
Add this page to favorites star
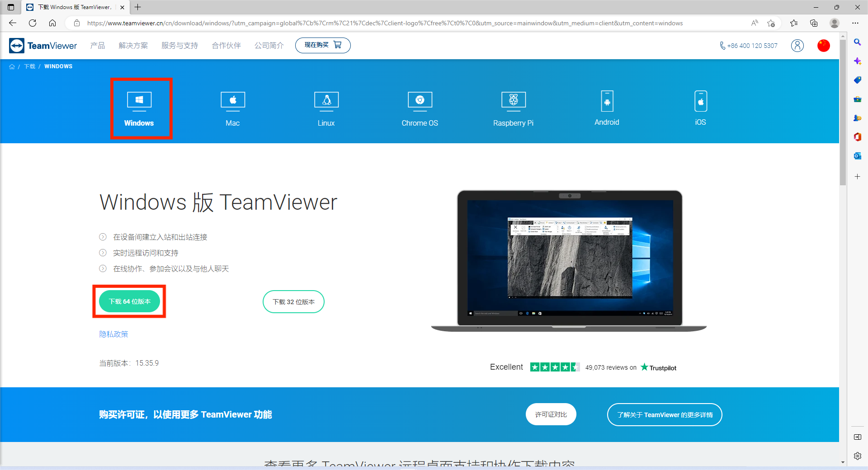pos(771,23)
